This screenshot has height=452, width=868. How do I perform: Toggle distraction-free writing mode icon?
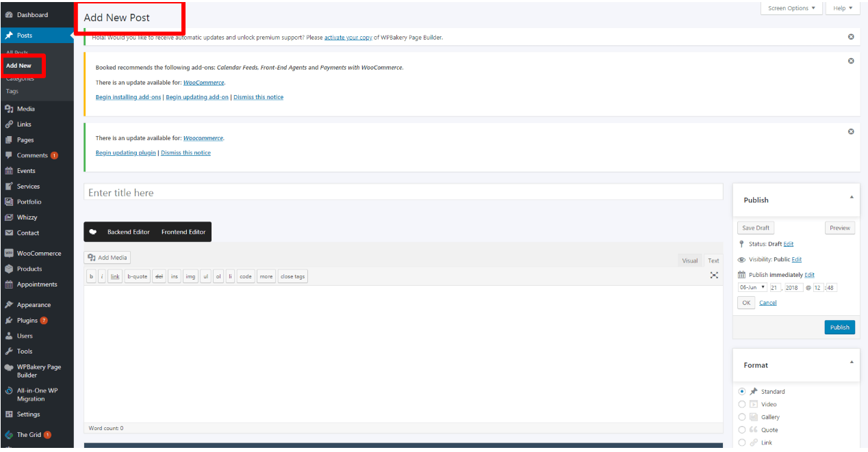[x=714, y=275]
